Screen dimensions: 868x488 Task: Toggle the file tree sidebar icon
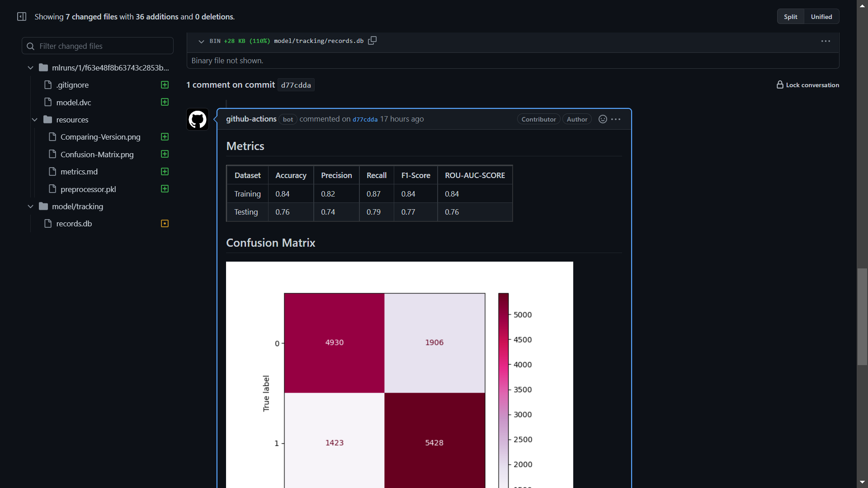click(x=21, y=17)
